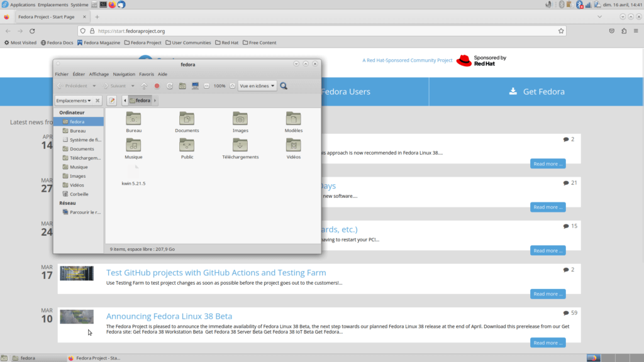Open the Suivant history dropdown arrow
Viewport: 644px width, 362px height.
click(x=133, y=85)
